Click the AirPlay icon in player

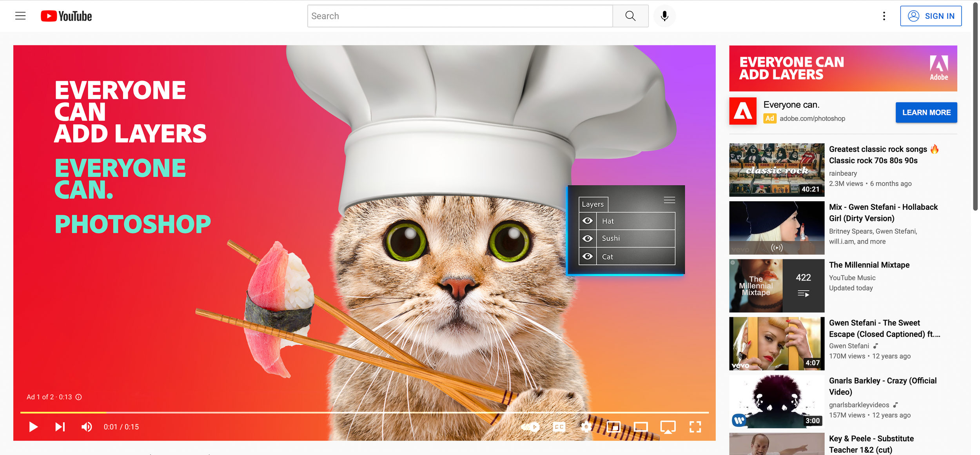[668, 427]
